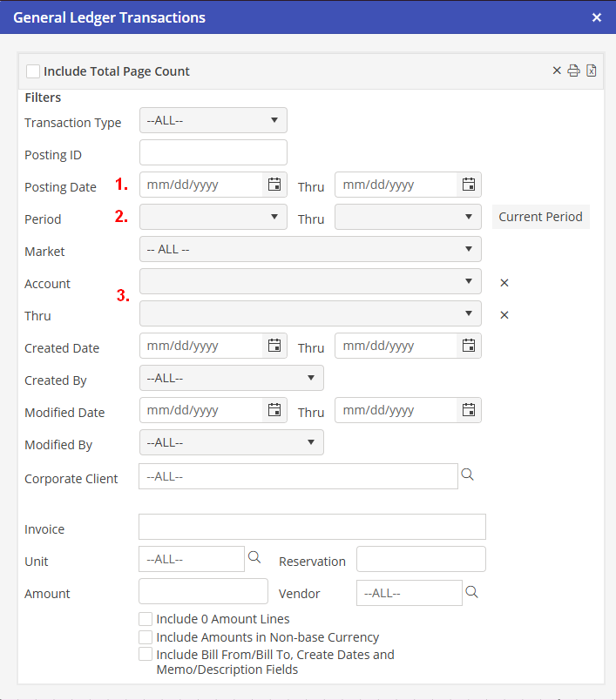Close the General Ledger Transactions dialog
This screenshot has width=616, height=700.
(596, 17)
